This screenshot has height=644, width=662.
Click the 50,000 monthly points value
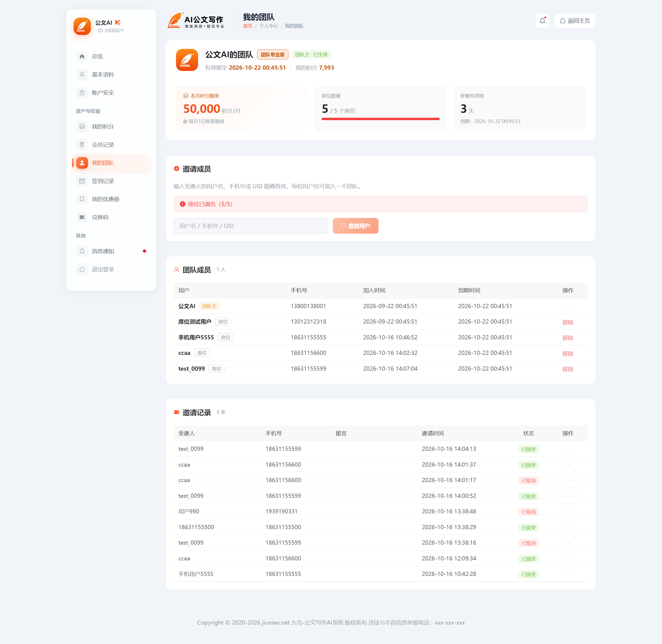click(x=201, y=109)
